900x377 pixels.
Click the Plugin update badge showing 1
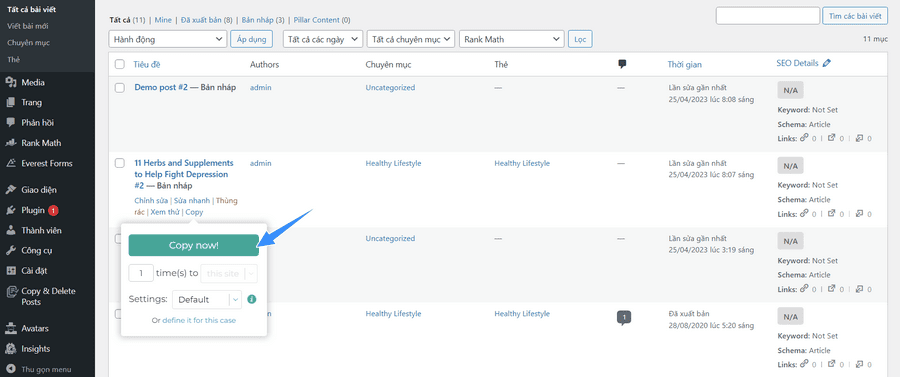click(x=53, y=211)
